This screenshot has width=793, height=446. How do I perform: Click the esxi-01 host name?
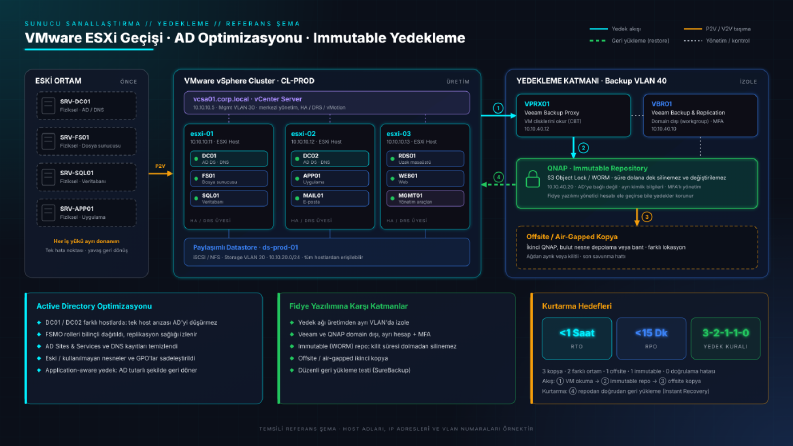tap(202, 133)
